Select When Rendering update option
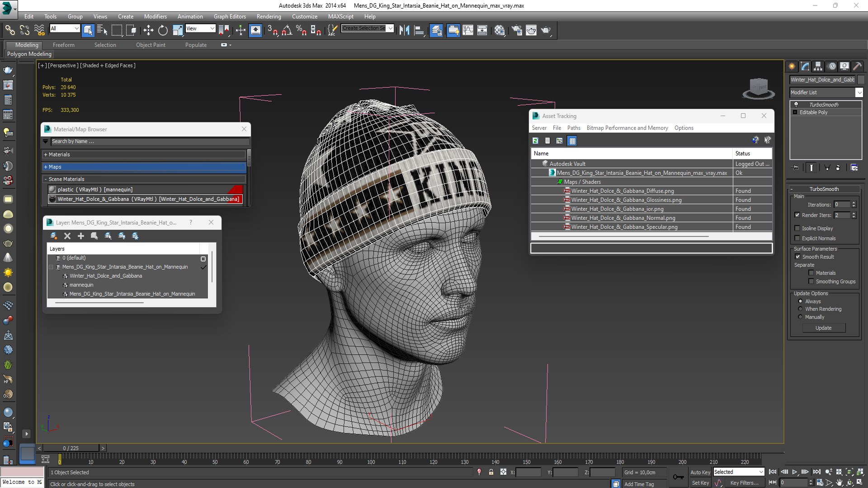Image resolution: width=868 pixels, height=488 pixels. 800,309
